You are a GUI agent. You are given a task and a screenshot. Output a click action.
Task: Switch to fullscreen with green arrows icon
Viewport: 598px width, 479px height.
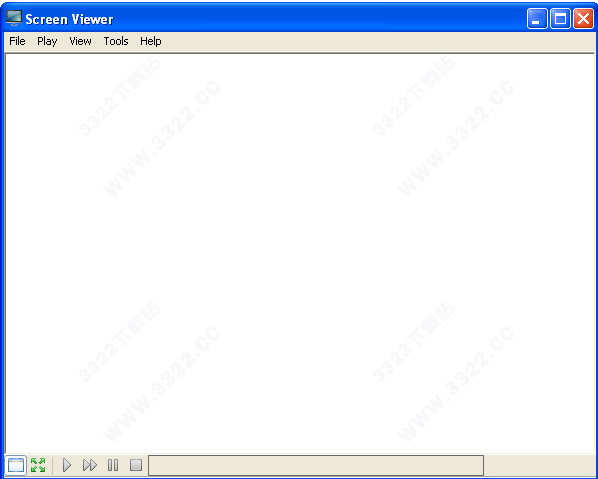[38, 465]
